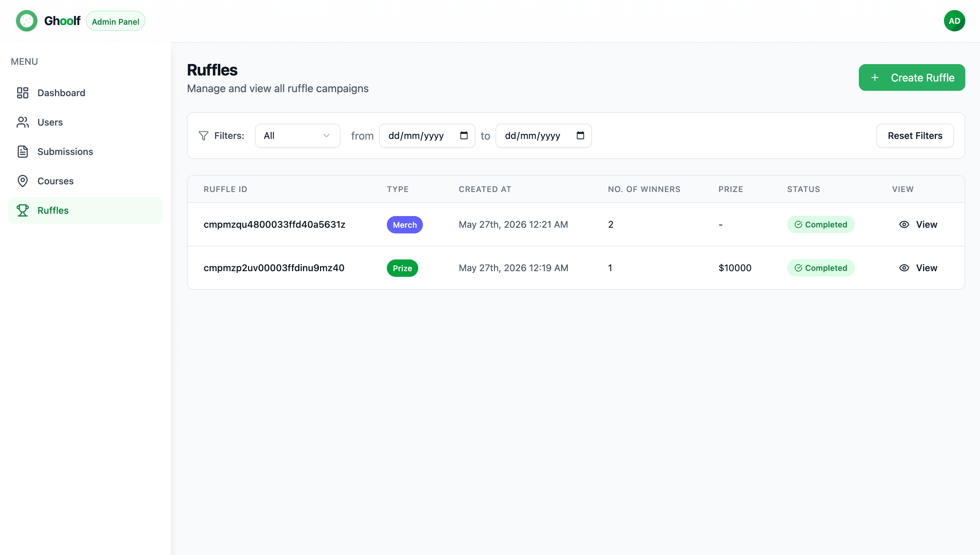Click the filter funnel icon

click(x=204, y=136)
